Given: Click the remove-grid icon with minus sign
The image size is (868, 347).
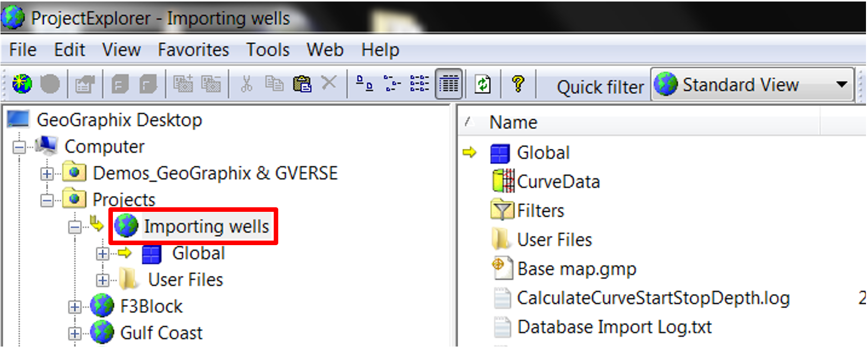Looking at the screenshot, I should point(211,84).
